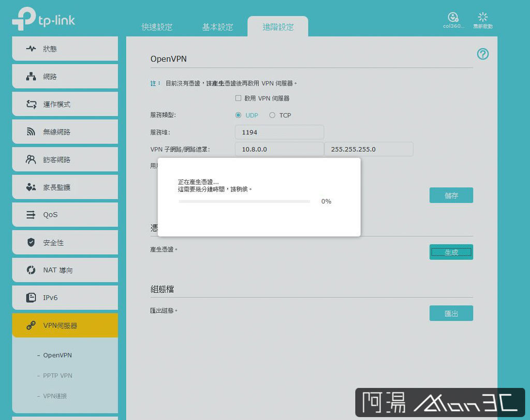This screenshot has width=530, height=420.
Task: Click the TP-Link logo
Action: point(43,19)
